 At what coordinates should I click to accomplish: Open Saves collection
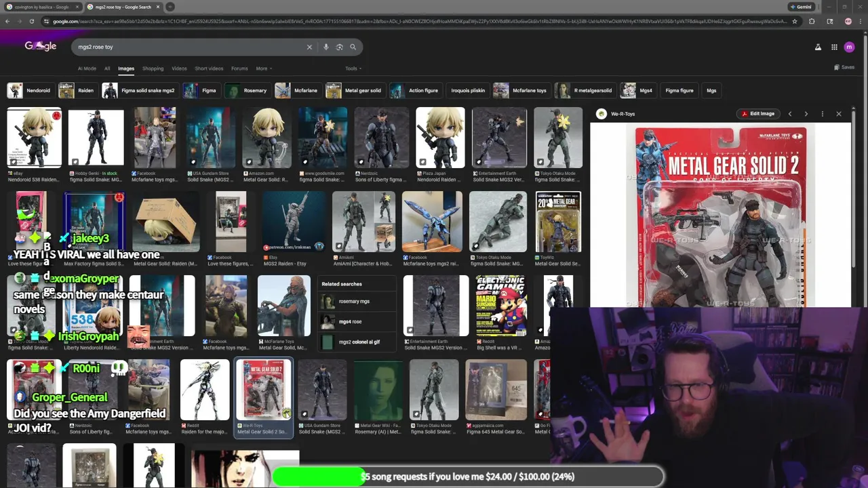[844, 67]
